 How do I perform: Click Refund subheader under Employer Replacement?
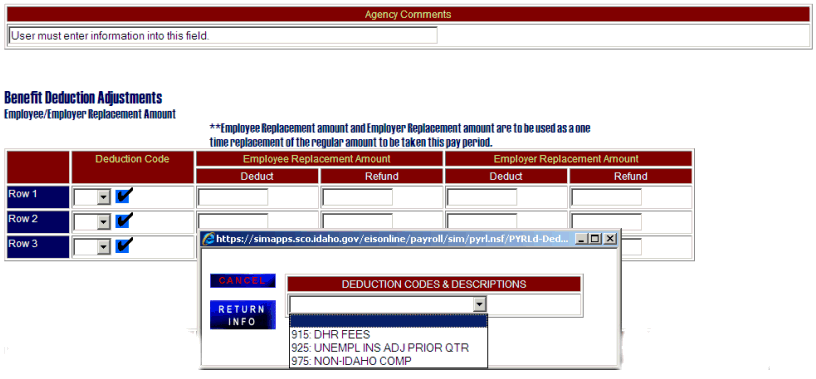(631, 176)
